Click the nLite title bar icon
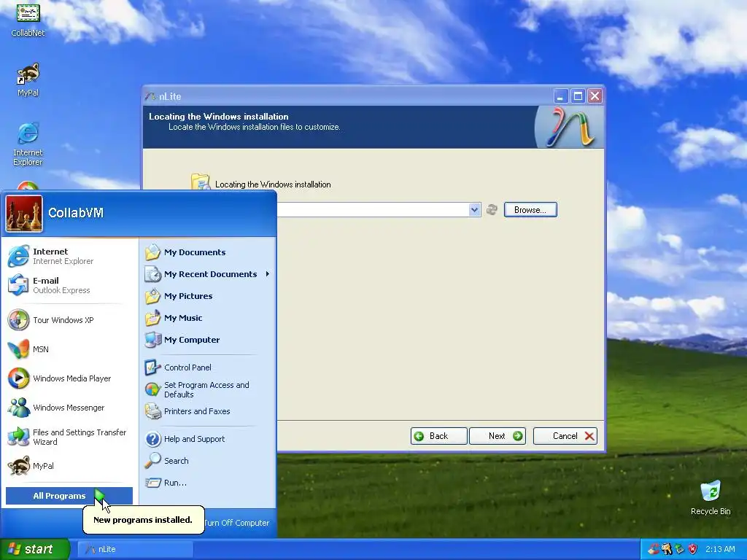Viewport: 747px width, 560px height. point(150,96)
